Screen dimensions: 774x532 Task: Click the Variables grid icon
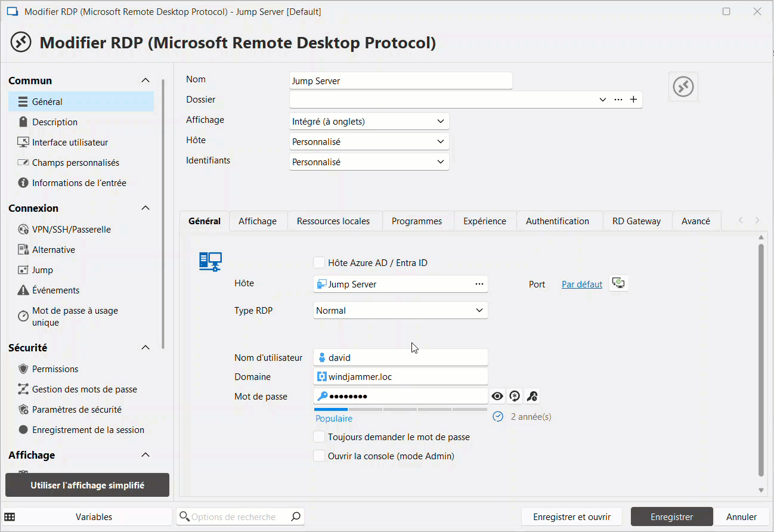click(10, 516)
